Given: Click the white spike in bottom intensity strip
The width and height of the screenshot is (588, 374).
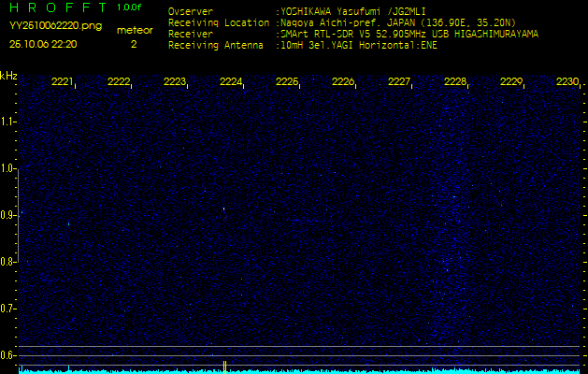Looking at the screenshot, I should pos(224,365).
